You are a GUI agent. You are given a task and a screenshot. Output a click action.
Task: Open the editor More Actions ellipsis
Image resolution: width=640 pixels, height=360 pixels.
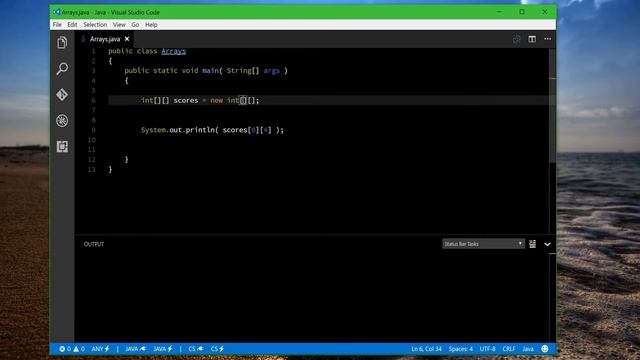(547, 39)
